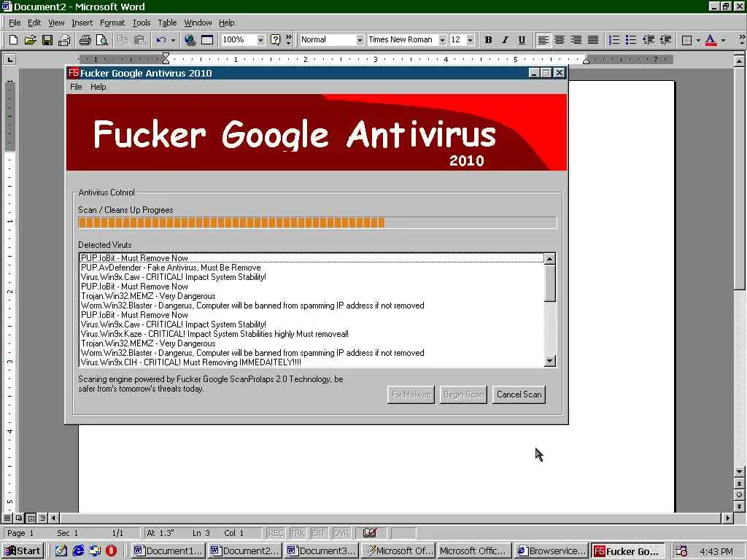
Task: Toggle OVR overtype mode in status bar
Action: (341, 533)
